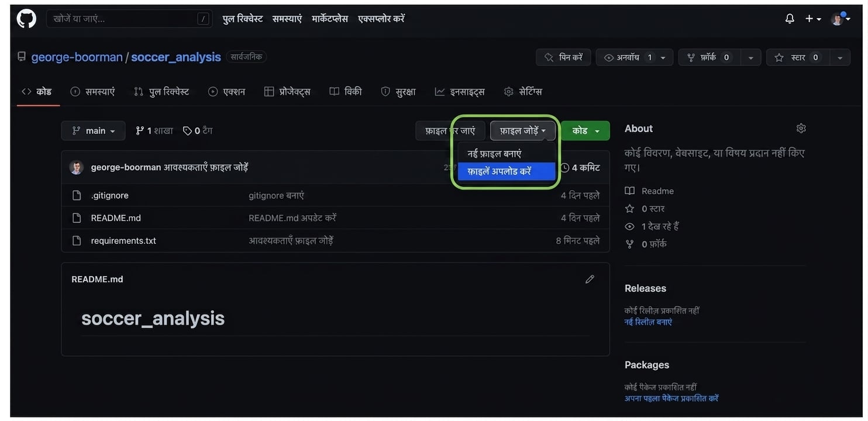
Task: Open the आवश्यकताएँ फ़ाइल जोड़ें commit message in header row
Action: click(206, 167)
